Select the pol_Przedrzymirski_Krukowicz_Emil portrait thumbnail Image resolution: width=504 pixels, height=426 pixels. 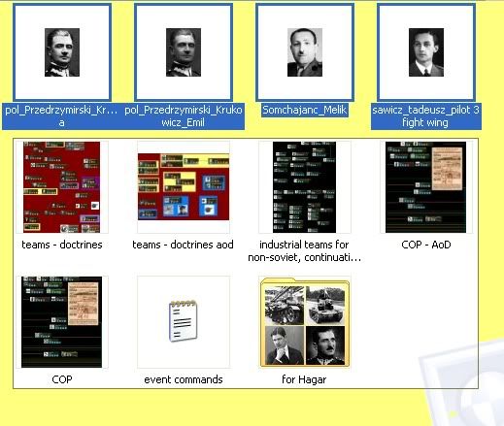click(x=184, y=52)
